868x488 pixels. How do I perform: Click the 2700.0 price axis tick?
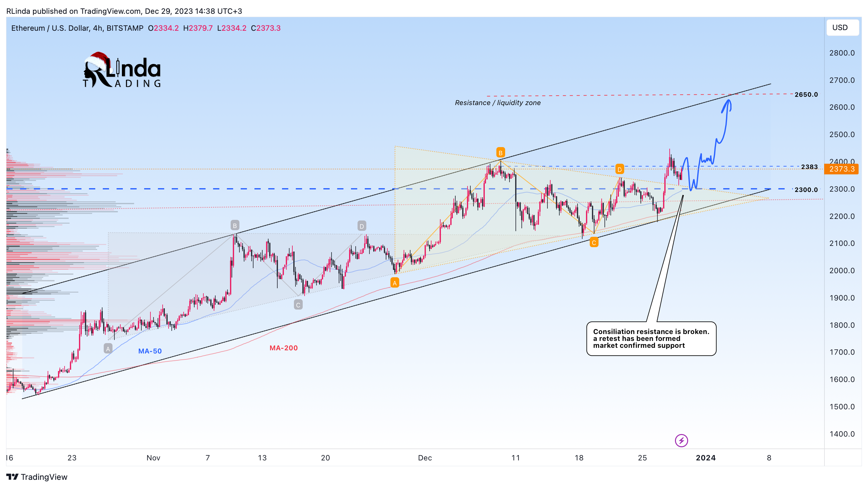842,80
